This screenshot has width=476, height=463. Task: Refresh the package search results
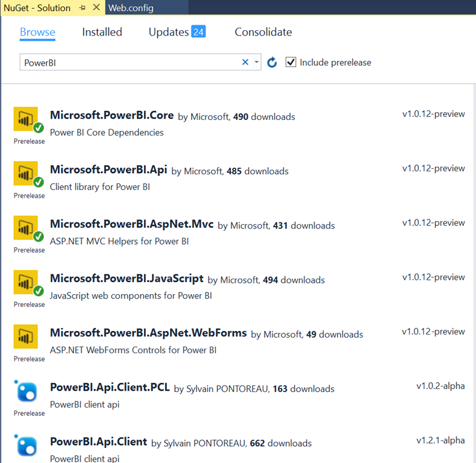272,62
